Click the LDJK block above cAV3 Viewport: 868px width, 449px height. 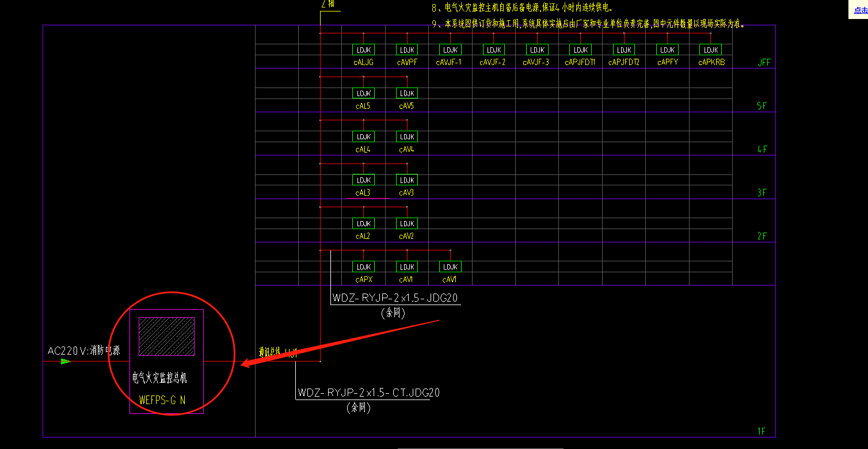tap(407, 180)
